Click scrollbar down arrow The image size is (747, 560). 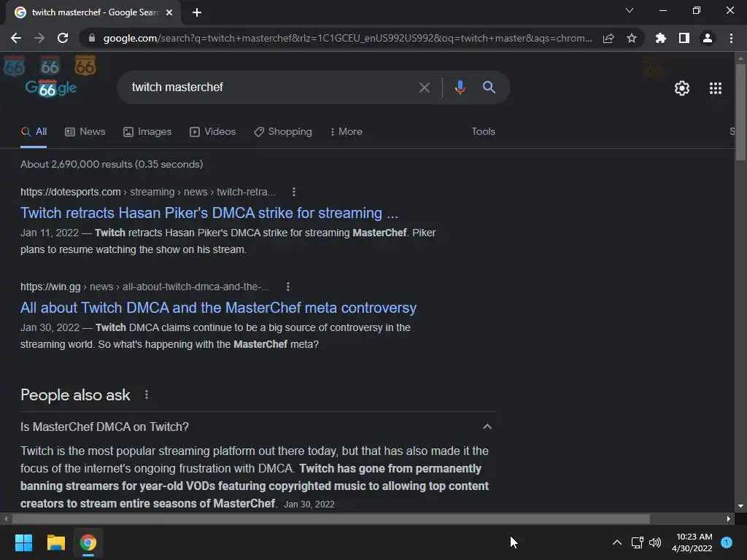740,506
